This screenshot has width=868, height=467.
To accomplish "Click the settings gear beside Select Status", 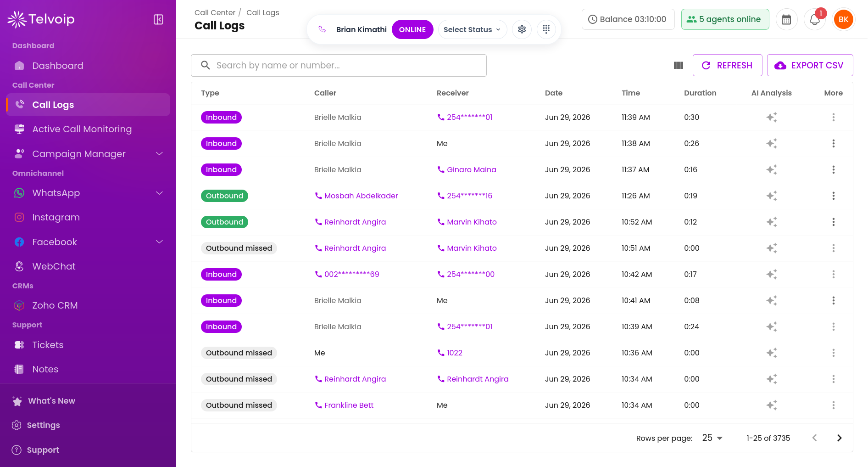I will click(522, 29).
